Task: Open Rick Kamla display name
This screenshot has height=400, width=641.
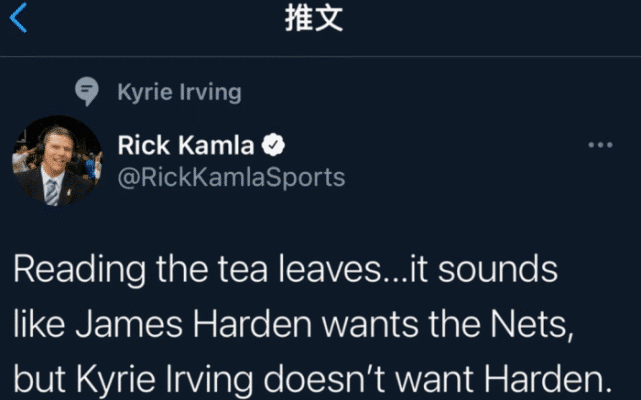Action: pos(186,145)
